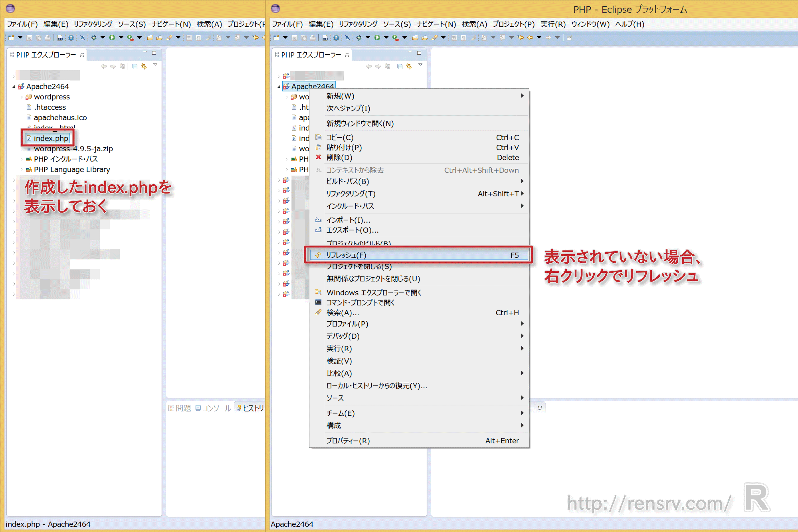Open view menu triangle in right PHP Explorer
The height and width of the screenshot is (532, 798).
[x=420, y=64]
